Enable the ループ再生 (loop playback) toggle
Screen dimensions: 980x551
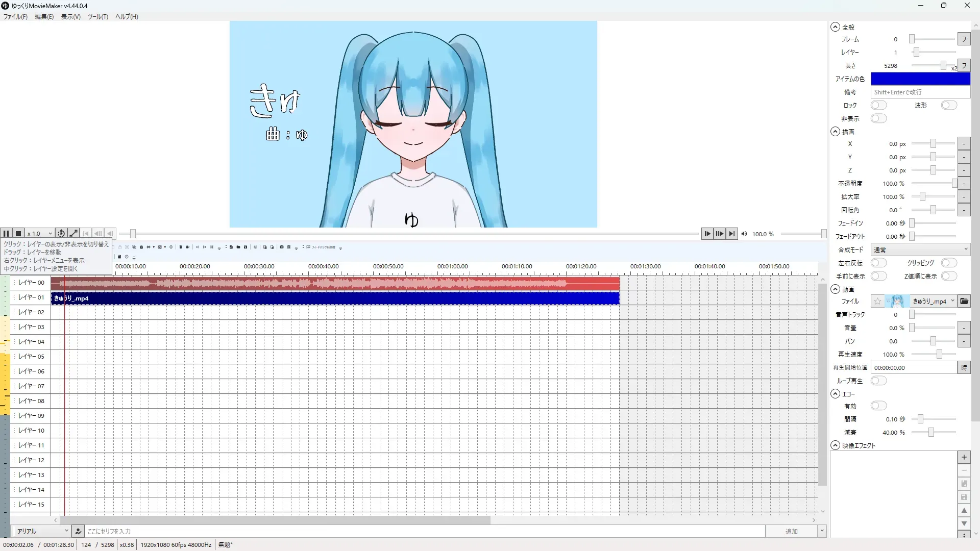pyautogui.click(x=878, y=381)
